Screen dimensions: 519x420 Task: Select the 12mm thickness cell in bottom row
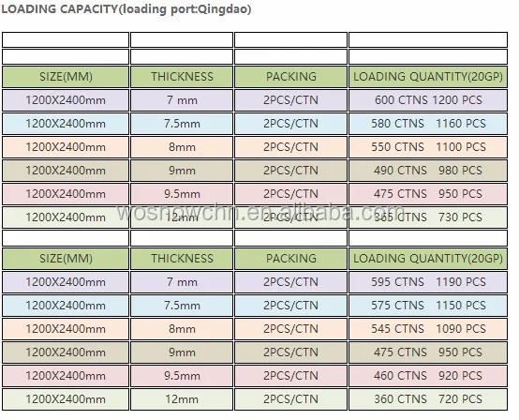click(182, 399)
